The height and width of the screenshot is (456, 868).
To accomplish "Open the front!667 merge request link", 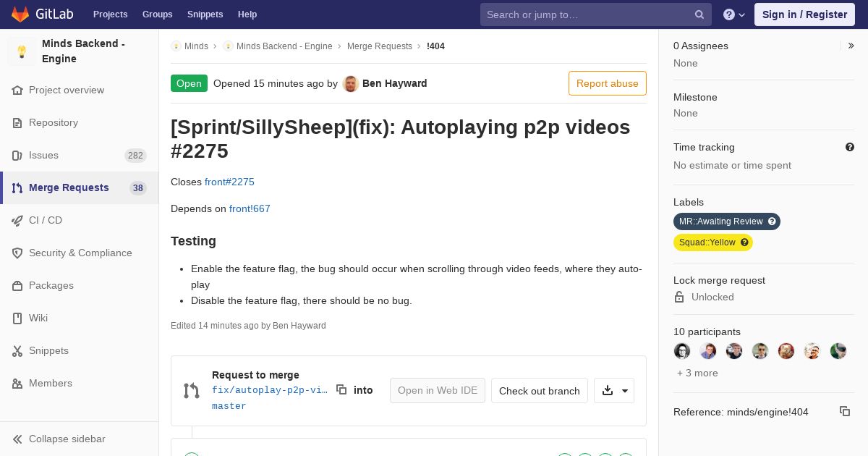I will [250, 208].
